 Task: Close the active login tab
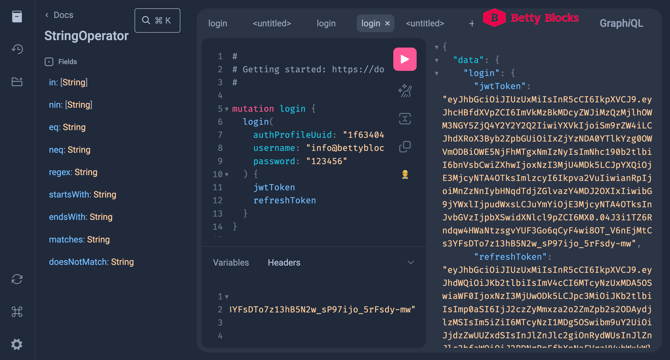[x=387, y=23]
